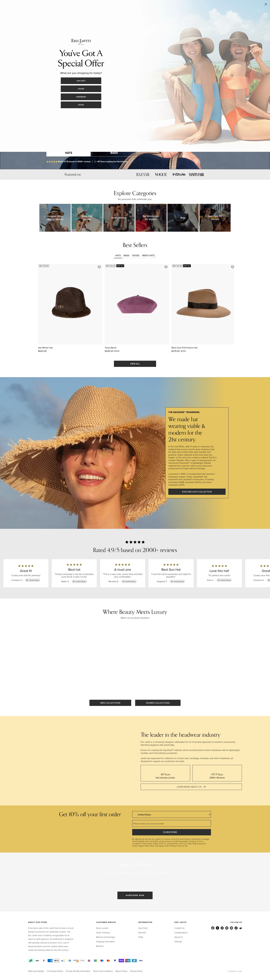Open MEN COLLECTIONS
Viewport: 270px width, 980px height.
click(110, 703)
